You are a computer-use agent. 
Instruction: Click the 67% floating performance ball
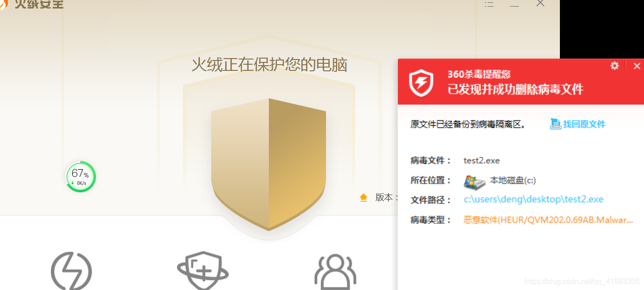coord(80,177)
